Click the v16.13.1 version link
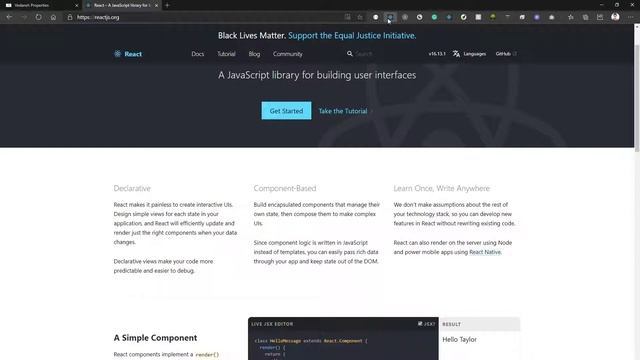 pos(437,53)
